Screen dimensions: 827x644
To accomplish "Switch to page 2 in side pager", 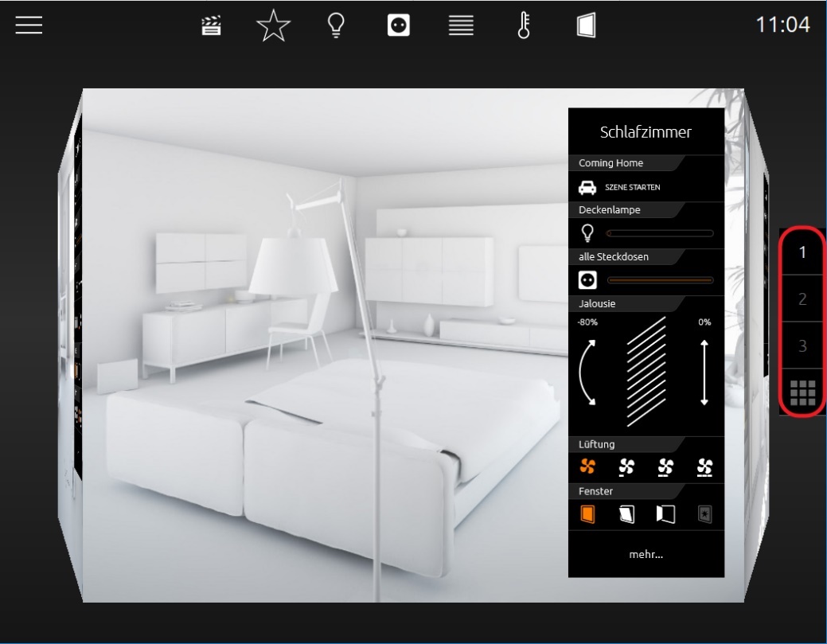I will tap(802, 299).
